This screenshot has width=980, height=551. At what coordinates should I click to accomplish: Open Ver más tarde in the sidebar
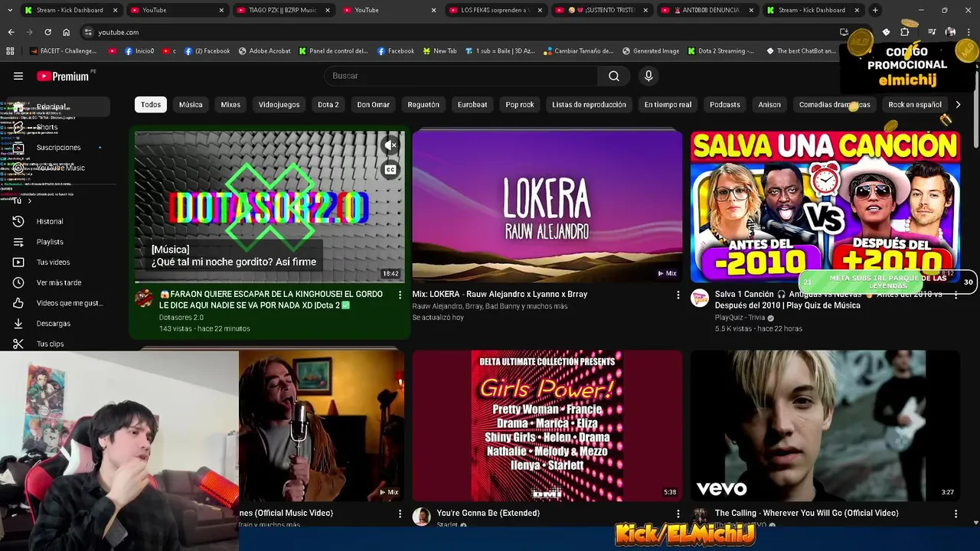pyautogui.click(x=60, y=282)
